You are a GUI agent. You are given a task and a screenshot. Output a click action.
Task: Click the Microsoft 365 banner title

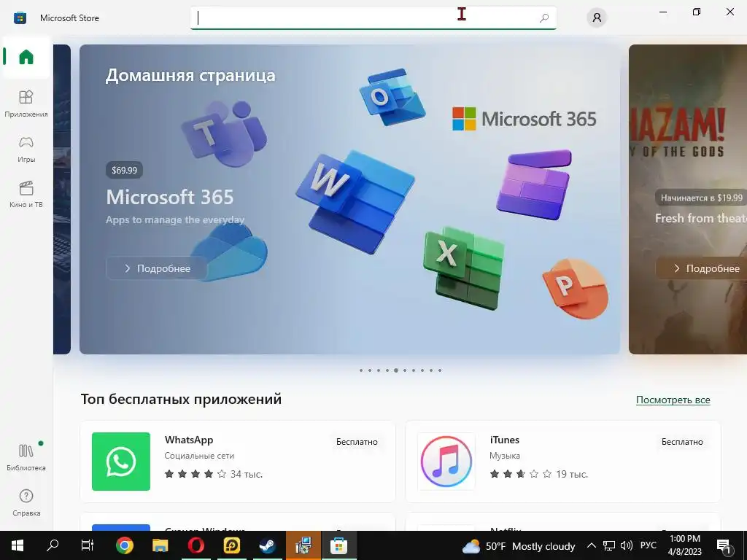click(x=169, y=197)
